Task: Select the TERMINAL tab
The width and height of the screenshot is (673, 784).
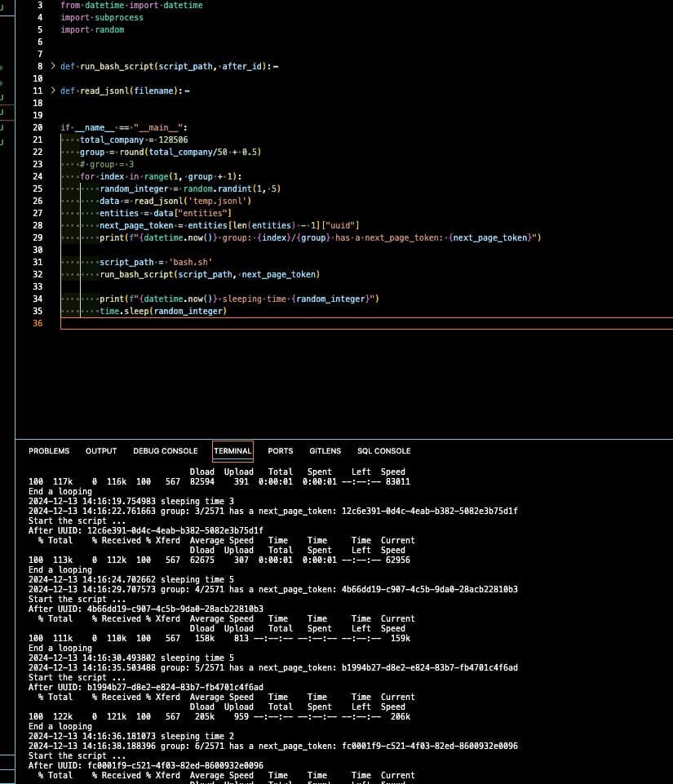Action: tap(232, 451)
